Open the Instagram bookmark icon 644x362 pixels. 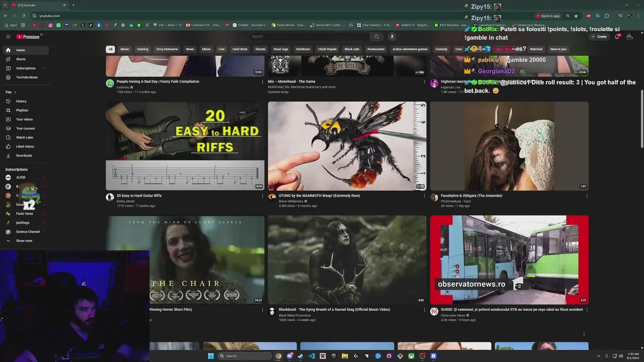coord(50,25)
